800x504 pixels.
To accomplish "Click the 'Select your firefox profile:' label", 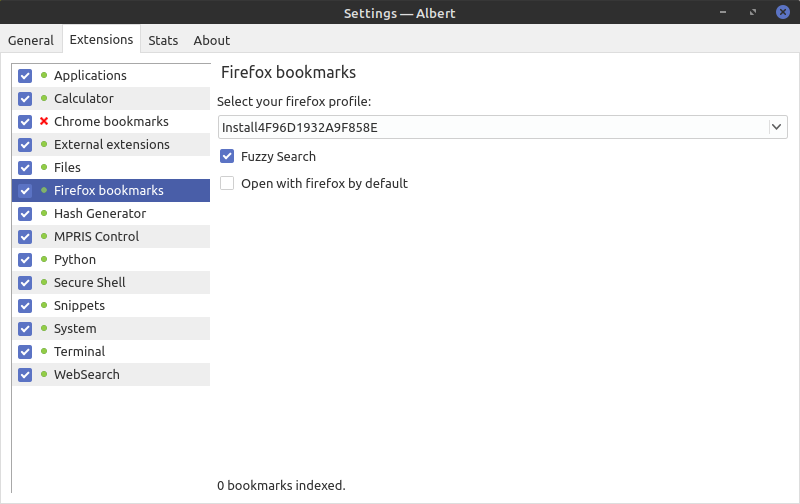I will click(x=294, y=102).
